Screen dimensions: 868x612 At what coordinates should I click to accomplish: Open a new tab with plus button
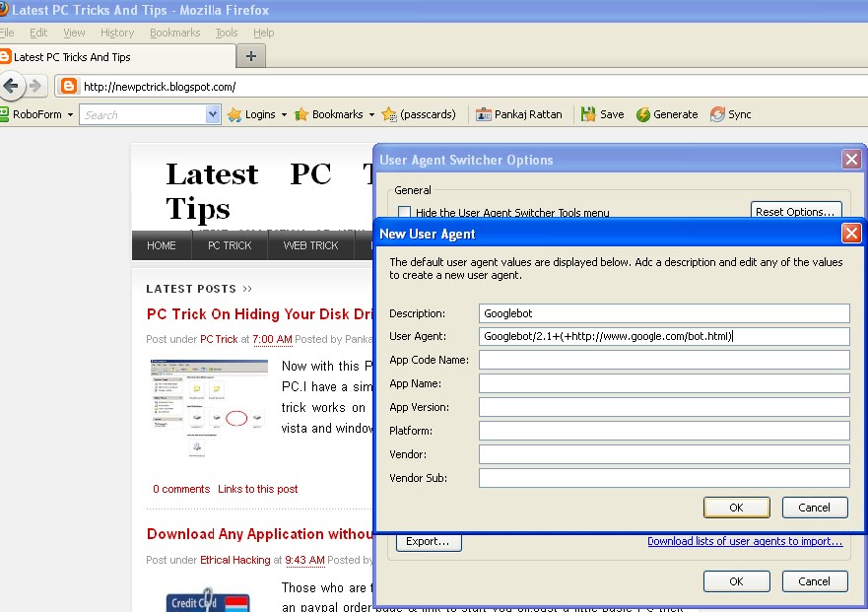[x=251, y=56]
